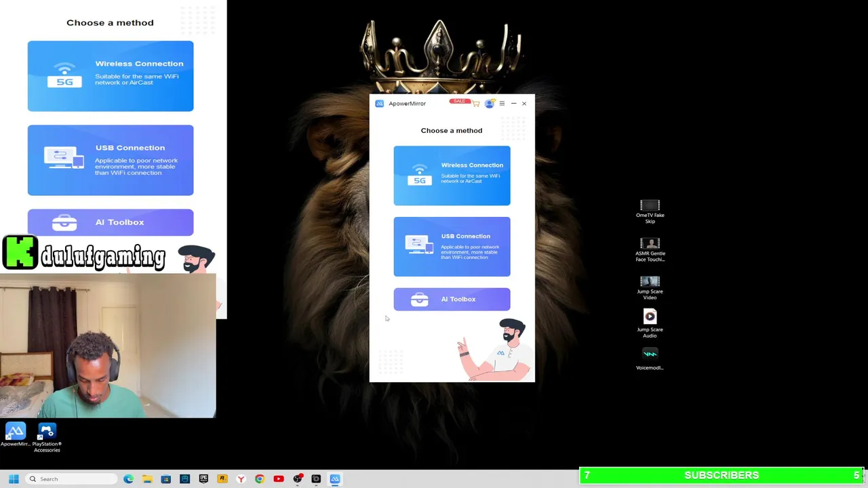868x488 pixels.
Task: Select AI Toolbox in the enlarged left overlay
Action: click(x=111, y=222)
